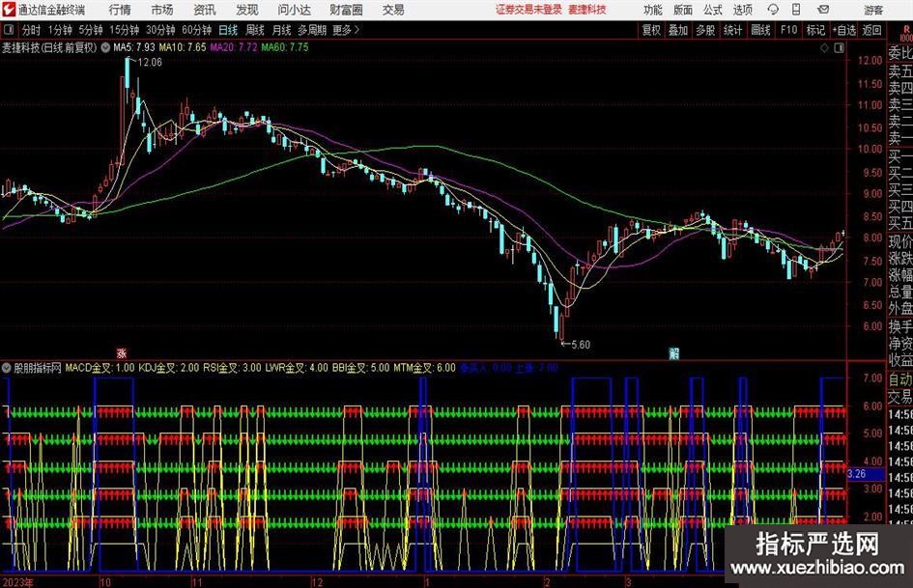This screenshot has width=913, height=588.
Task: Click the 多股 multi-stock button
Action: click(x=705, y=30)
